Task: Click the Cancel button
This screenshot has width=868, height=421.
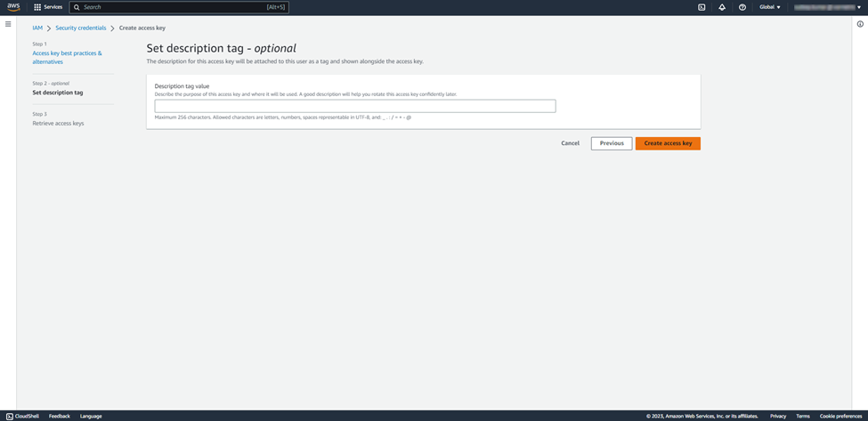Action: click(x=570, y=143)
